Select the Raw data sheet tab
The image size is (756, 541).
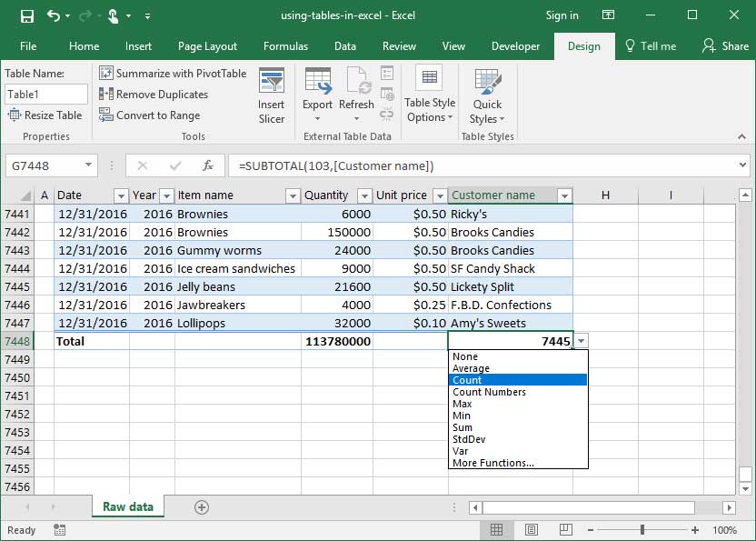pos(128,506)
